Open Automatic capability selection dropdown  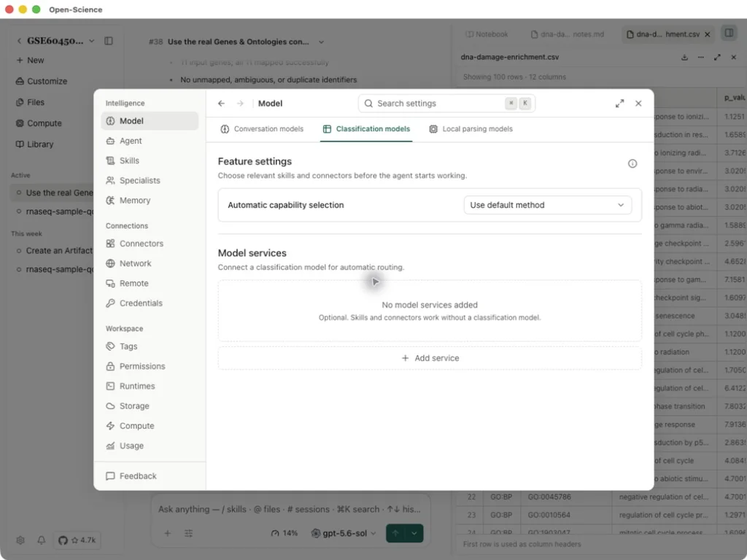(548, 205)
